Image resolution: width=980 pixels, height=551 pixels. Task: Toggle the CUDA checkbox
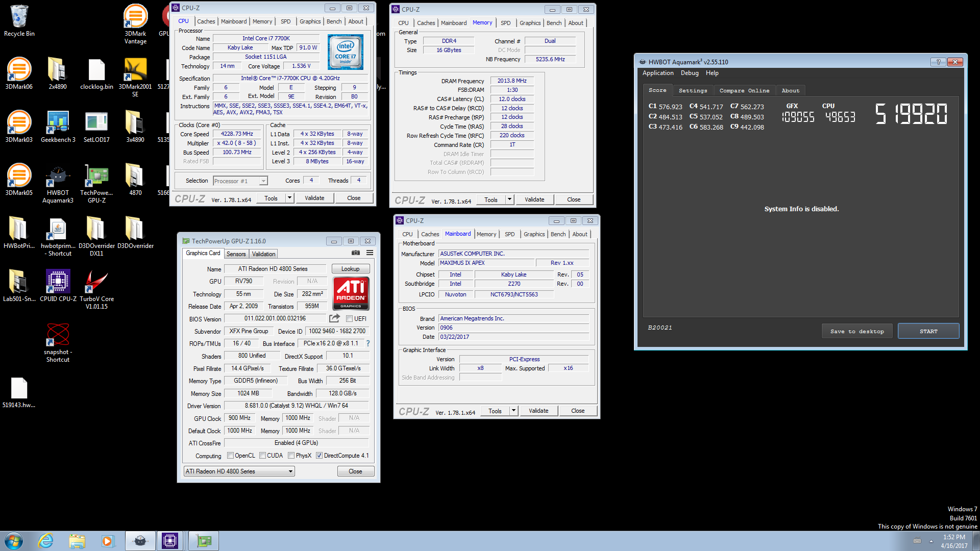click(x=262, y=456)
